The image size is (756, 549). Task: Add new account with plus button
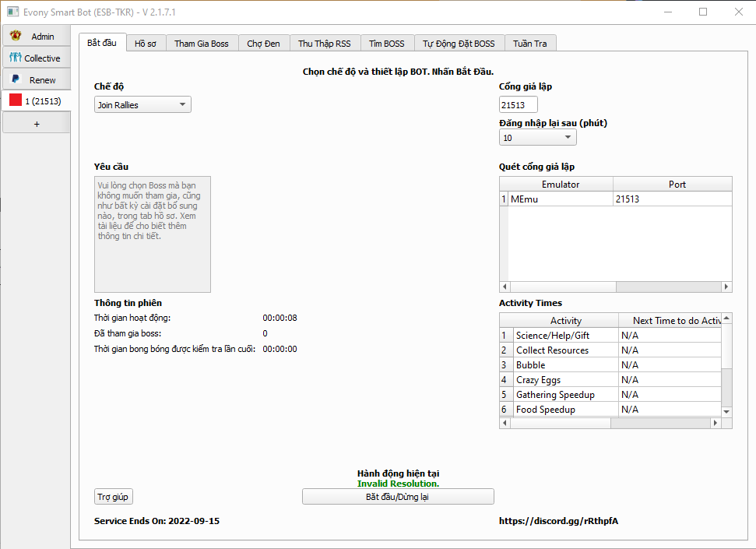tap(36, 124)
